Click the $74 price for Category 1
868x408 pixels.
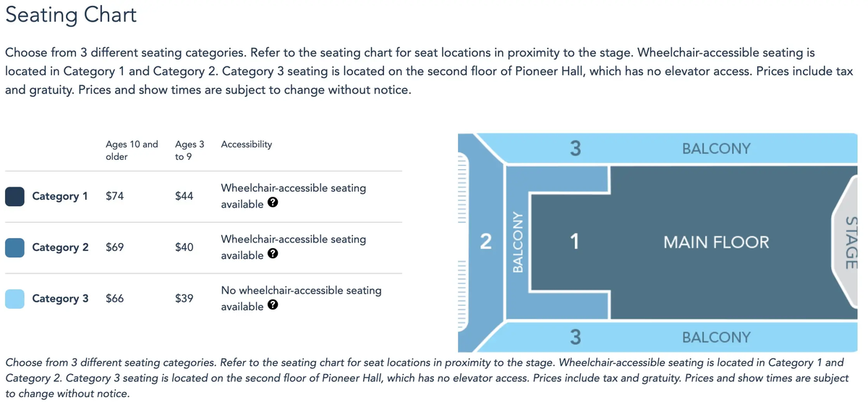pyautogui.click(x=114, y=196)
